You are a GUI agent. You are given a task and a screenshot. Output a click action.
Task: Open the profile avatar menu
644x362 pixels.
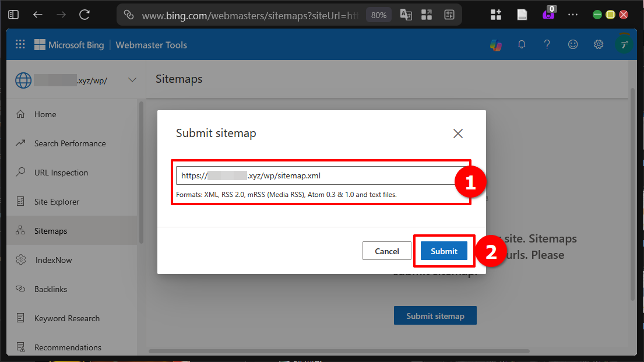point(624,44)
